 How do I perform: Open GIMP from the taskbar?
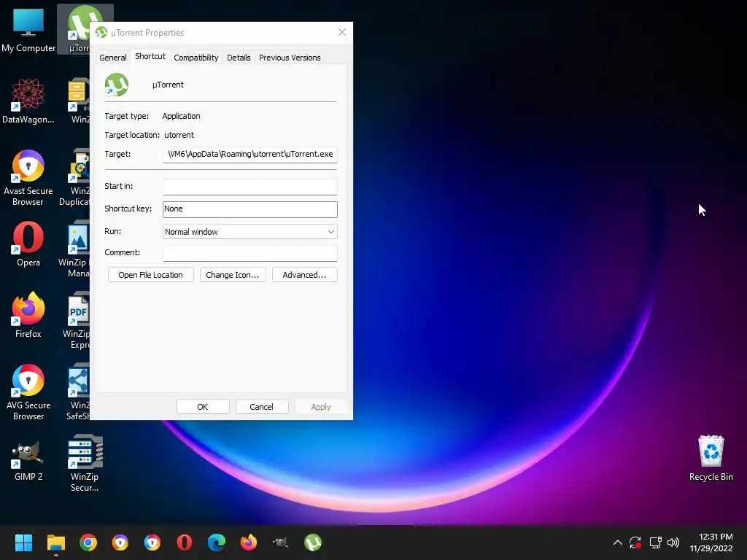281,542
